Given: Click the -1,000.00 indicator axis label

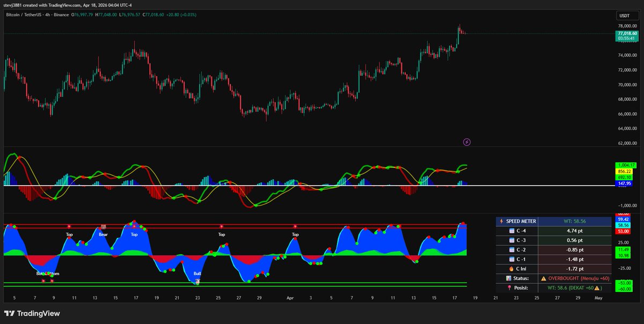Looking at the screenshot, I should 626,205.
